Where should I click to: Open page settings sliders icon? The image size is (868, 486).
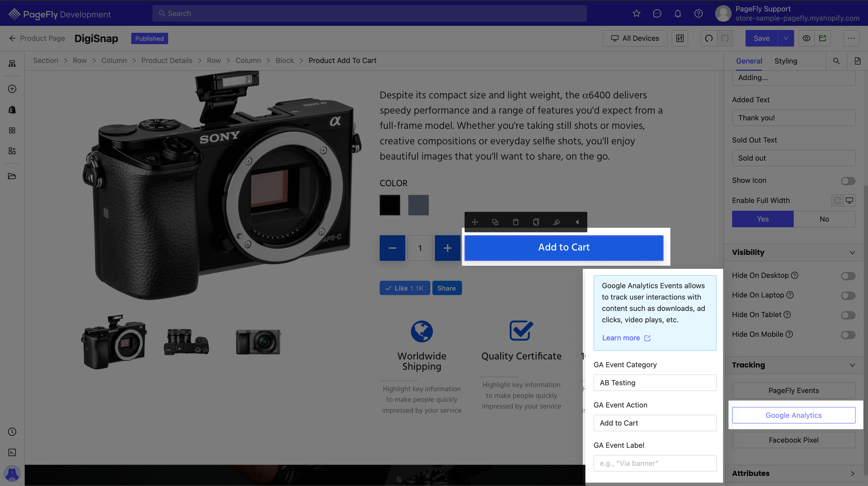680,38
